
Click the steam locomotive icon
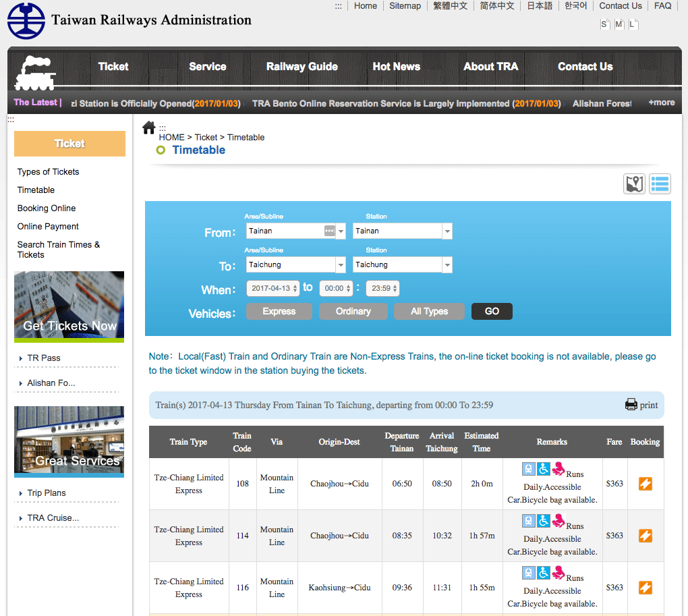[x=36, y=73]
